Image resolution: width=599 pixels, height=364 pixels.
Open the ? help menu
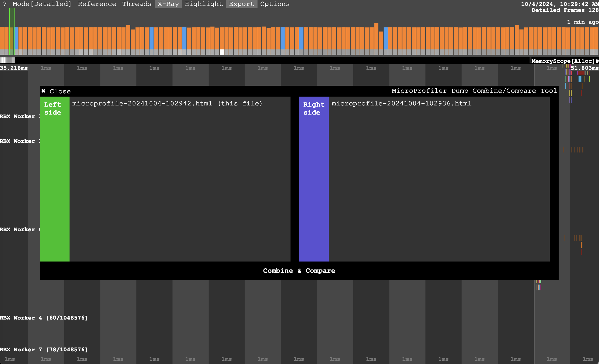(5, 4)
